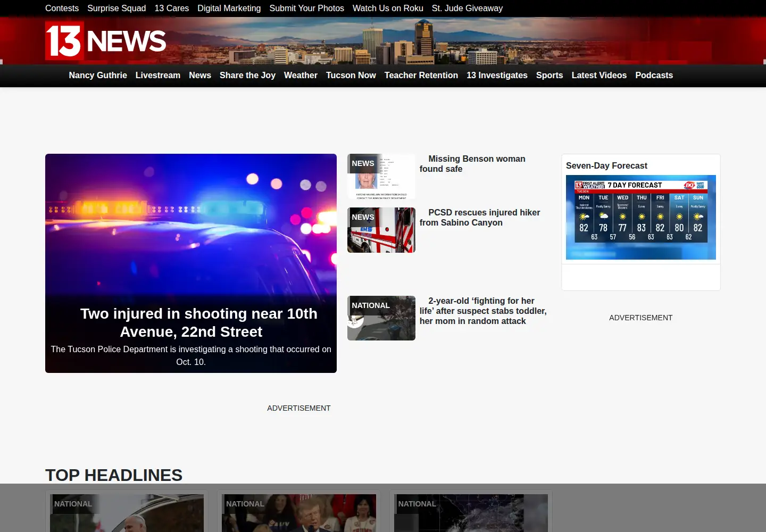The width and height of the screenshot is (766, 532).
Task: Open the shooting near 10th Avenue headline
Action: (x=199, y=322)
